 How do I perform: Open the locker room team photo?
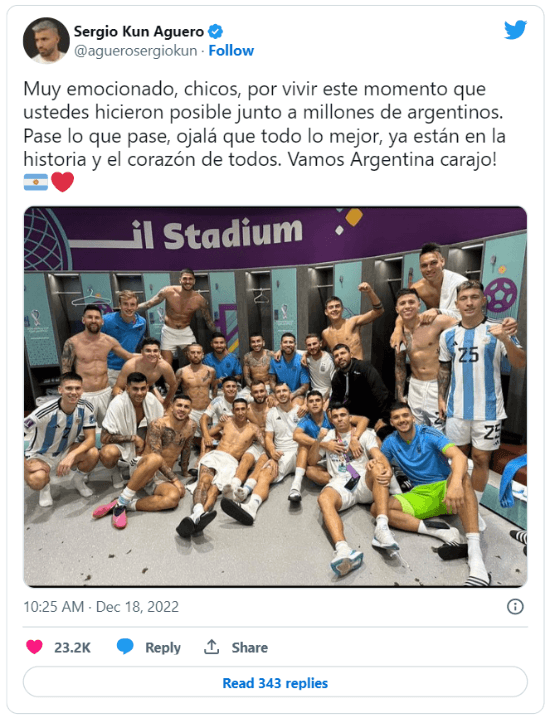[x=275, y=397]
